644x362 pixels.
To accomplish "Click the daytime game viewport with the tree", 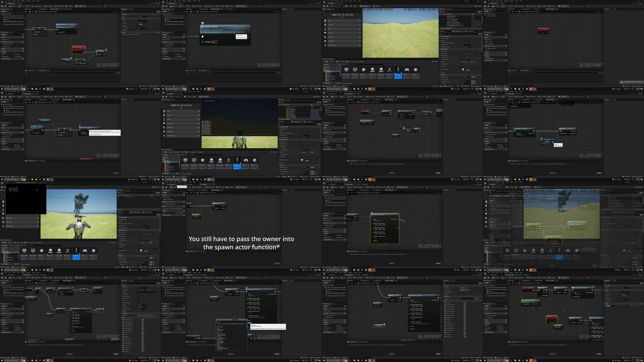I will pos(78,214).
